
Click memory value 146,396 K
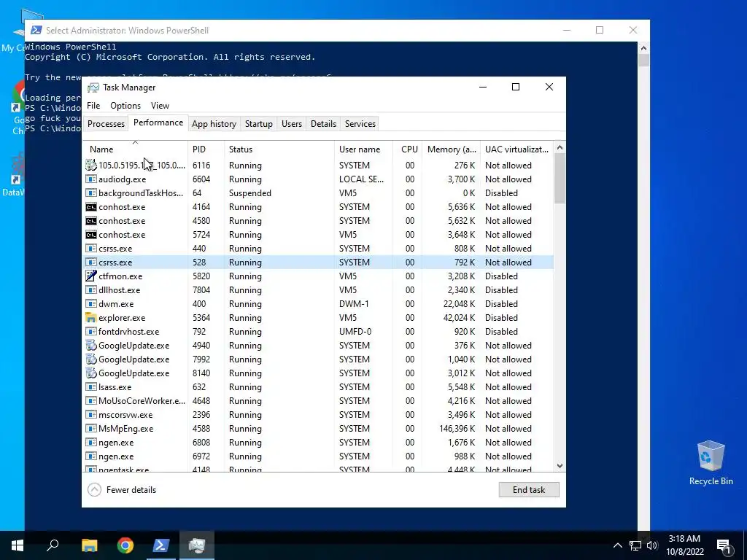pos(457,429)
